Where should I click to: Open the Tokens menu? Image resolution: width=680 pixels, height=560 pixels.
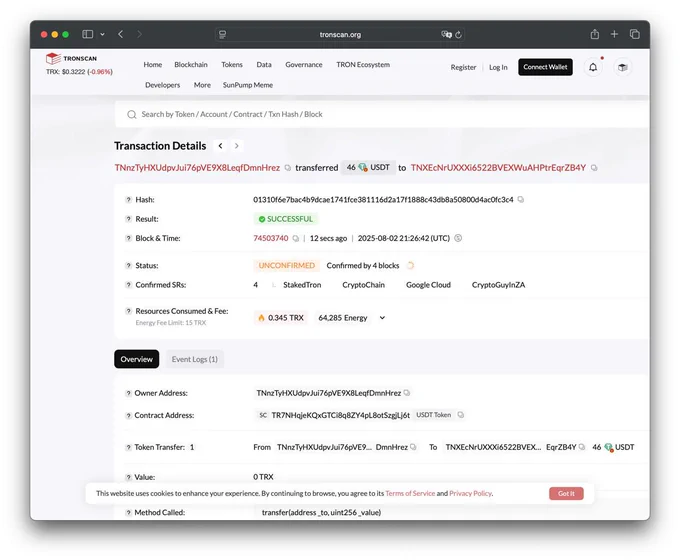[232, 65]
